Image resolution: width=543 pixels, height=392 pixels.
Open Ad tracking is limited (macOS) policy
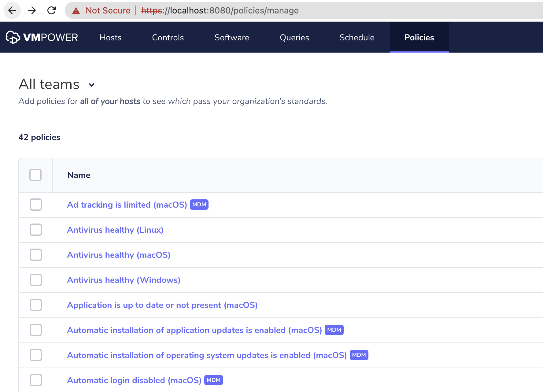point(127,205)
